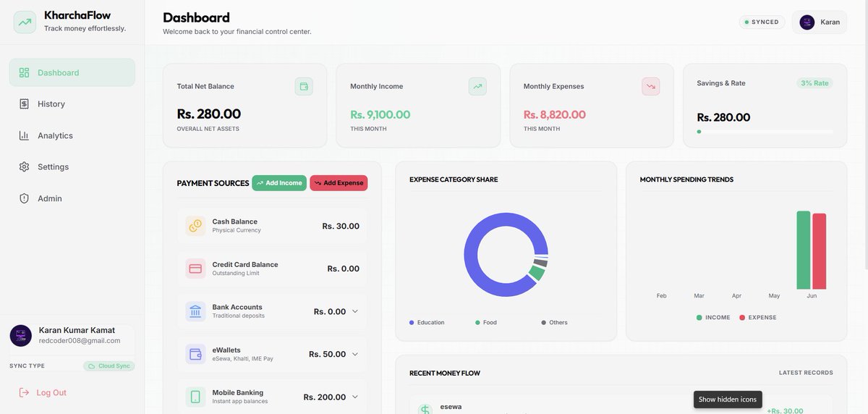Click the Cloud Sync badge

point(109,366)
